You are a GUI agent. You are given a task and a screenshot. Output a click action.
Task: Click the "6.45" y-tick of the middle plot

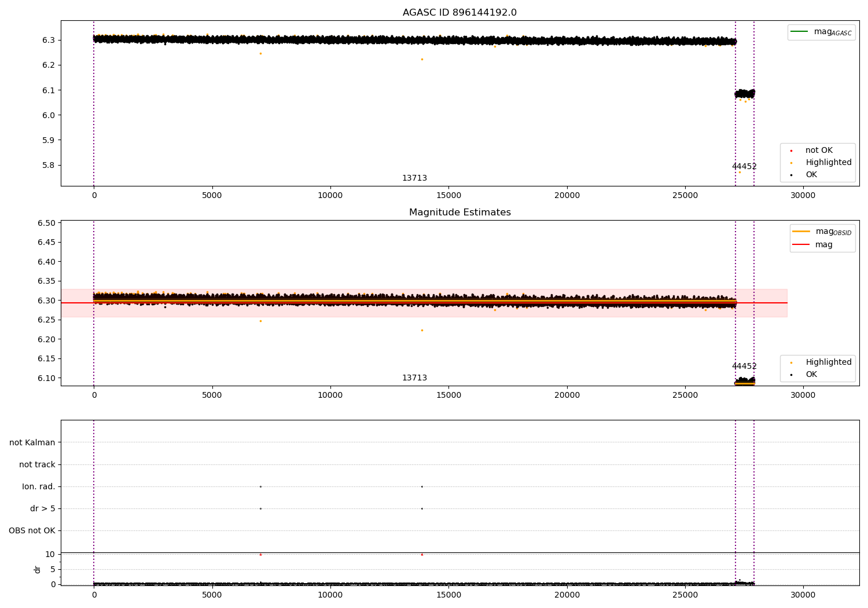[46, 242]
